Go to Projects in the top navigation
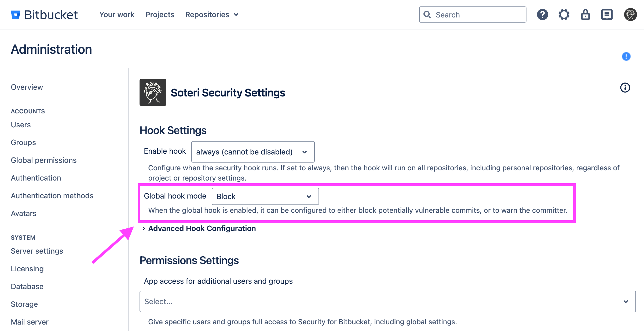Viewport: 644px width, 331px height. [160, 15]
